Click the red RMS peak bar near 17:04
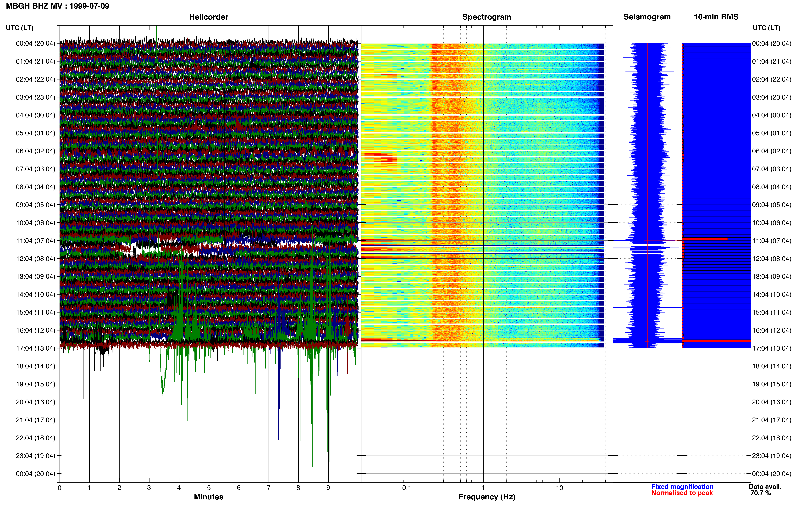Screen dimensions: 812x508 717,341
